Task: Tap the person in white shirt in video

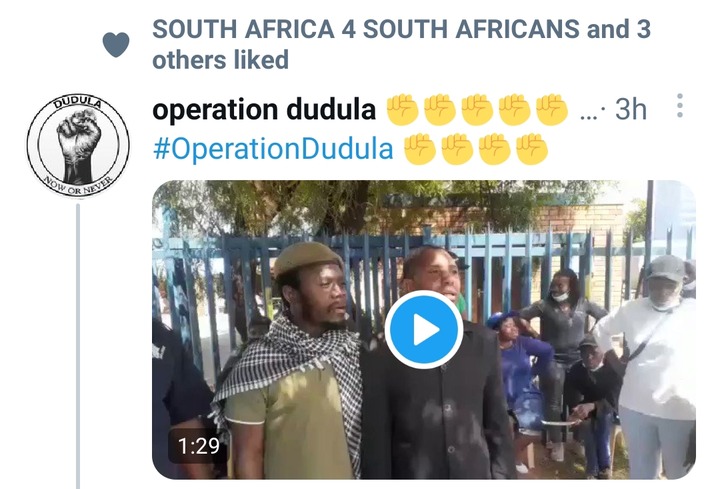Action: [x=648, y=365]
